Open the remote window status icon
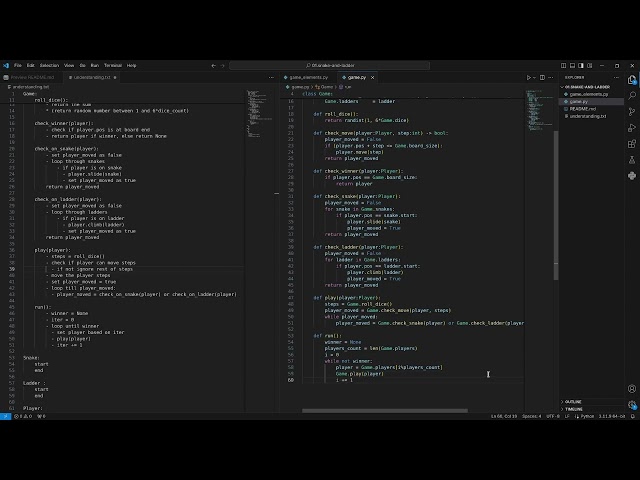Viewport: 640px width, 480px height. [x=5, y=416]
